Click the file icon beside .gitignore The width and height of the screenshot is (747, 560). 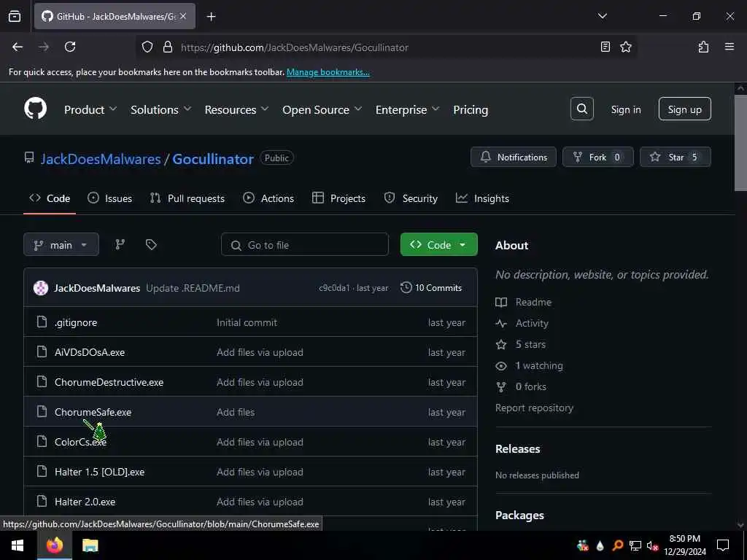pos(42,322)
